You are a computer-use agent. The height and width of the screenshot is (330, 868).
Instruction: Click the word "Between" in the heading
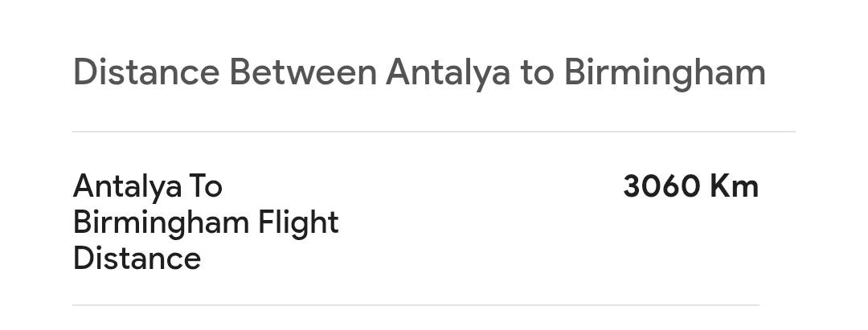(303, 72)
